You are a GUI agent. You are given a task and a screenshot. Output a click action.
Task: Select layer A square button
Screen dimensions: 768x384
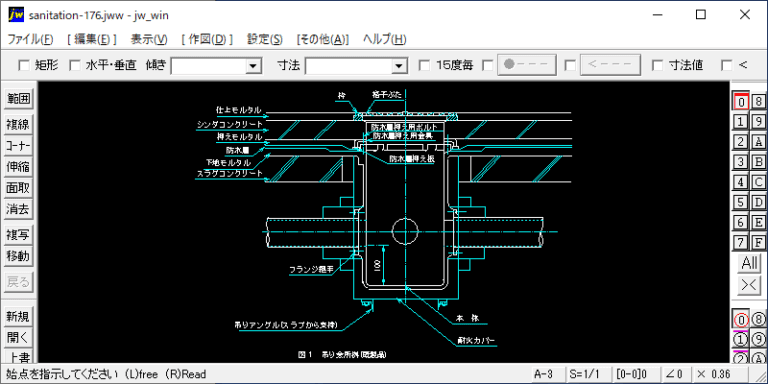pyautogui.click(x=759, y=142)
